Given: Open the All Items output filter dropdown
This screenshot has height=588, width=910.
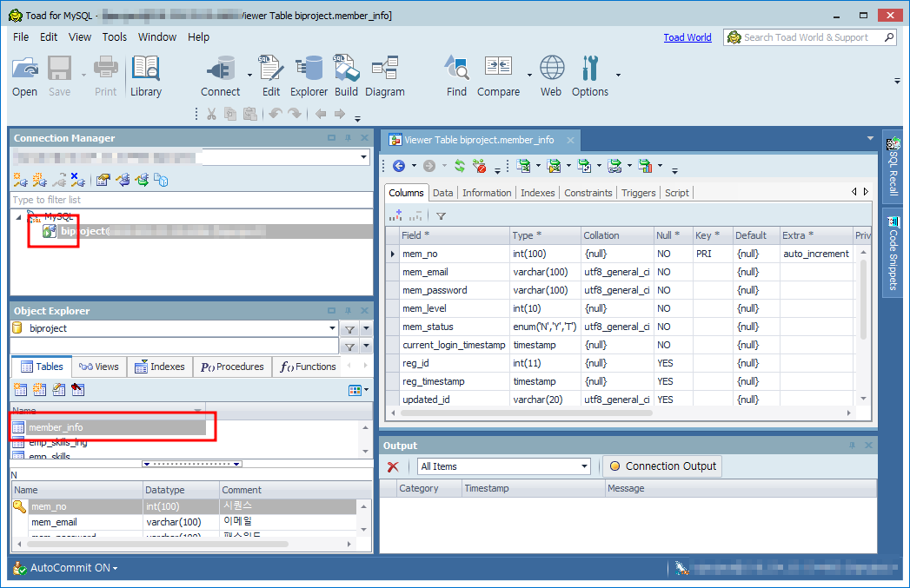Looking at the screenshot, I should tap(584, 466).
